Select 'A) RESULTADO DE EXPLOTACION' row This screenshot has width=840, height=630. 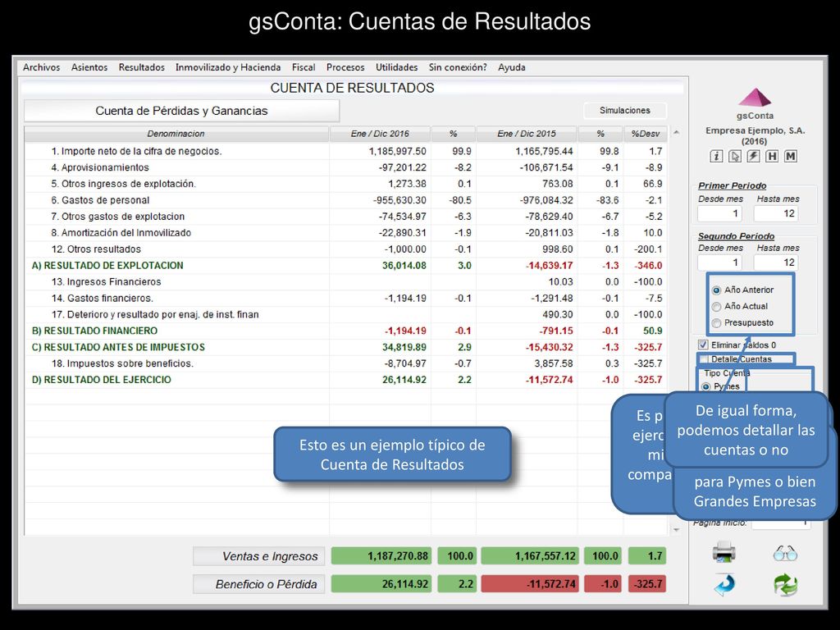click(345, 266)
